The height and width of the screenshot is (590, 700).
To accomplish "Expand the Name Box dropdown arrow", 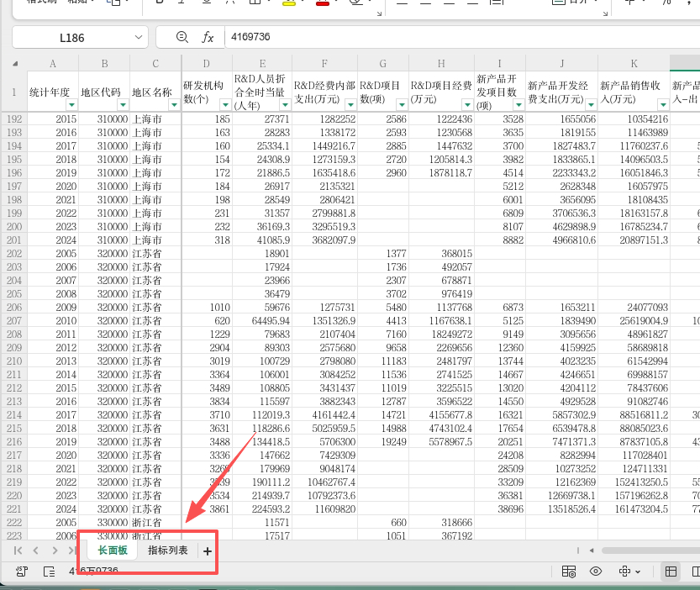I will click(x=139, y=37).
